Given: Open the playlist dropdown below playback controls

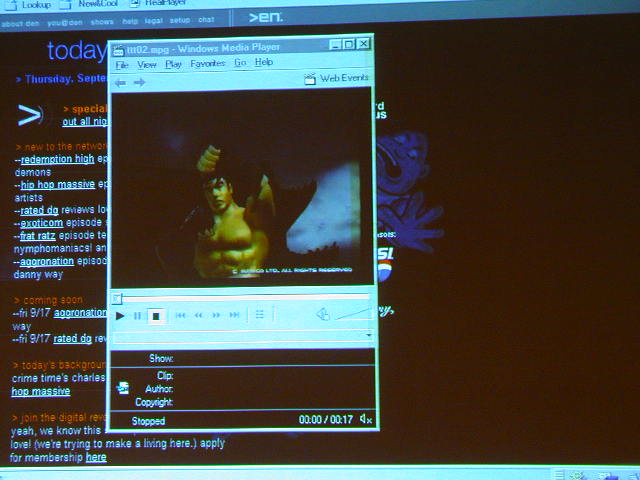Looking at the screenshot, I should tap(369, 335).
